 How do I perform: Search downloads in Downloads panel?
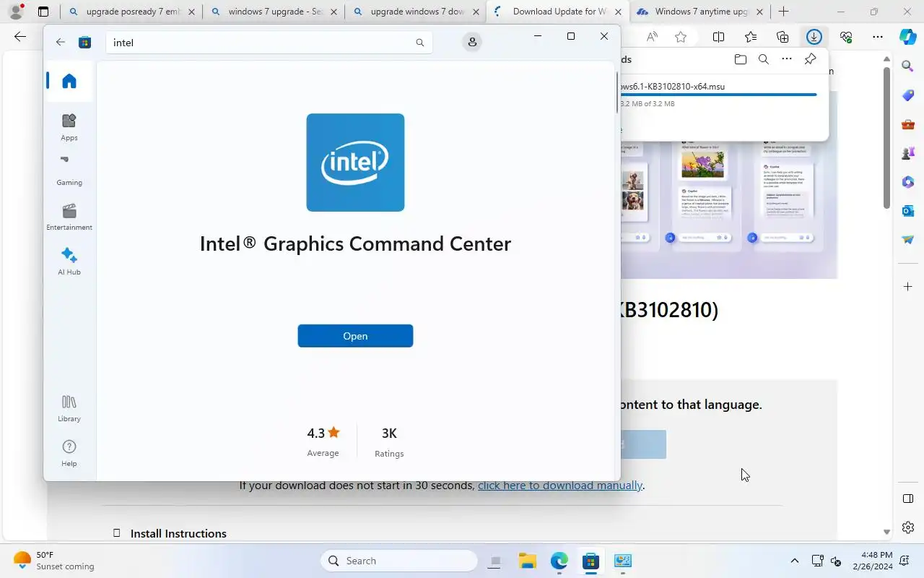(x=763, y=59)
